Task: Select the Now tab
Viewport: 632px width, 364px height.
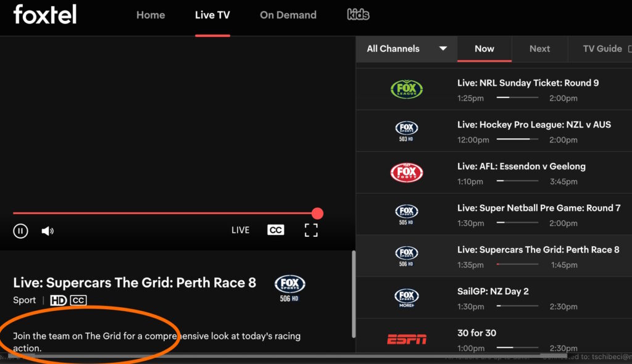Action: [x=484, y=49]
